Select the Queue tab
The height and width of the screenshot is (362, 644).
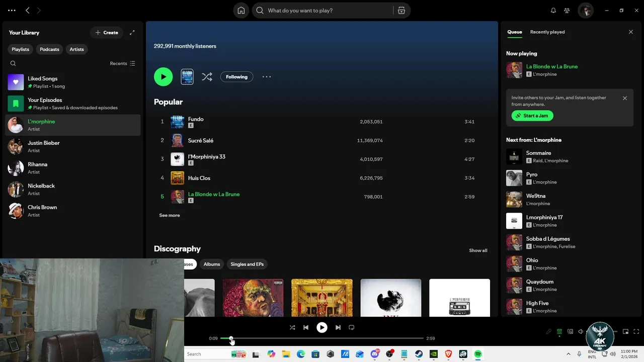click(x=515, y=32)
